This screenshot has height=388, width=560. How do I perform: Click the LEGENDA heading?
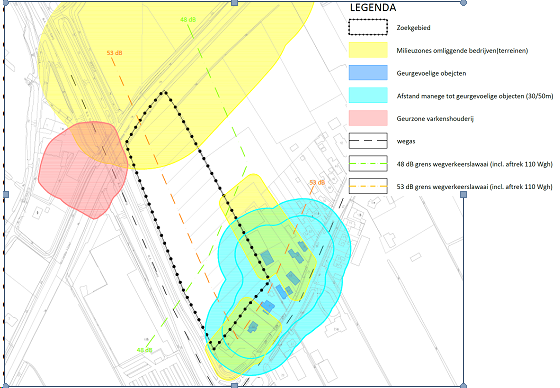pos(373,8)
